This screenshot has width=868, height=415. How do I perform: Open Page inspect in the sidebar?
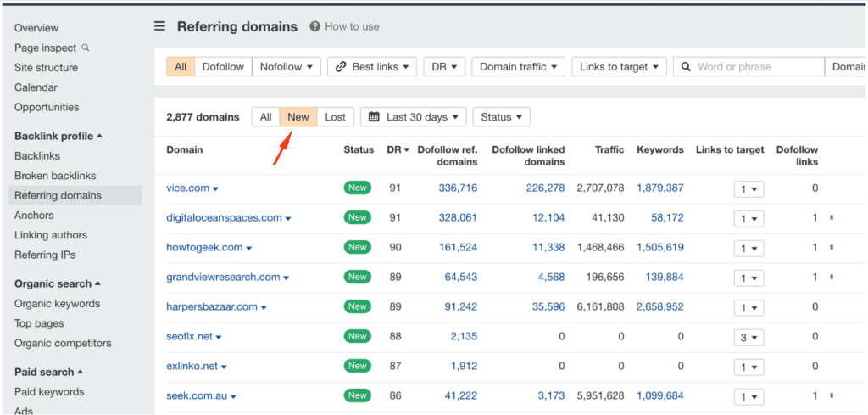point(46,48)
